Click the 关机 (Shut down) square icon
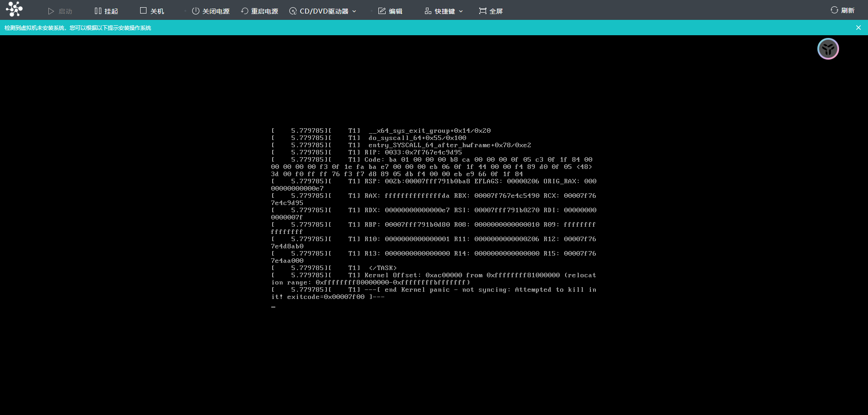The height and width of the screenshot is (415, 868). click(x=143, y=11)
